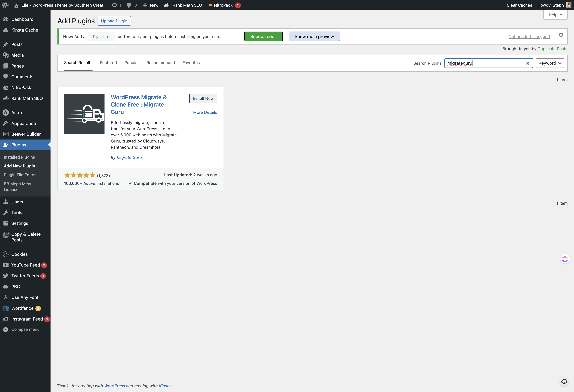The image size is (574, 392).
Task: Switch to the Favorites tab
Action: 191,63
